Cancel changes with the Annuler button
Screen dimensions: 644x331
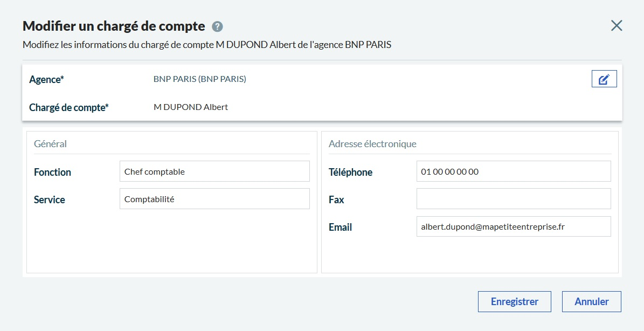pyautogui.click(x=591, y=301)
